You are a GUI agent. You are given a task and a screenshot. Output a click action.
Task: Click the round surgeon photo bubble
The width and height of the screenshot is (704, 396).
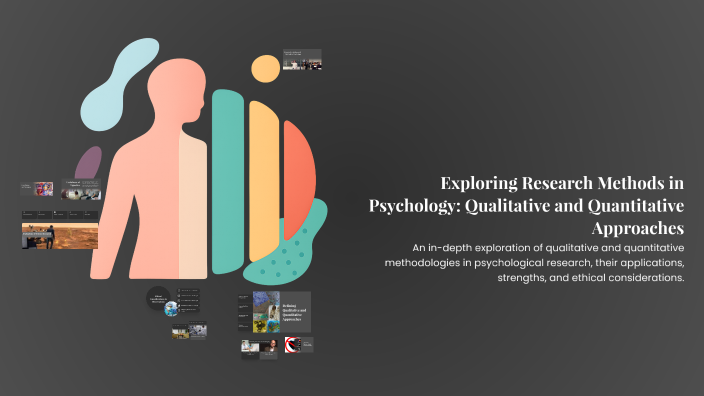171,309
